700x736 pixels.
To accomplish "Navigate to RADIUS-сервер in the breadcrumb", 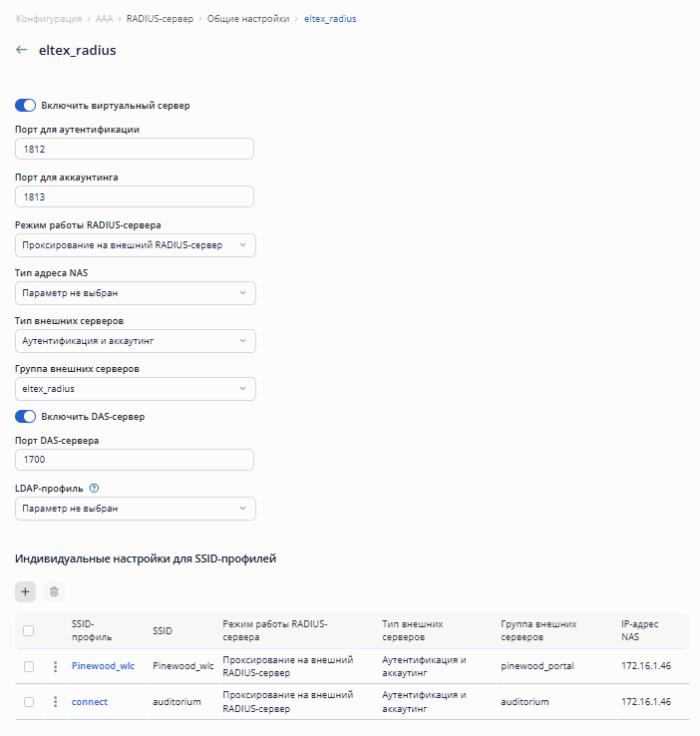I will point(160,19).
